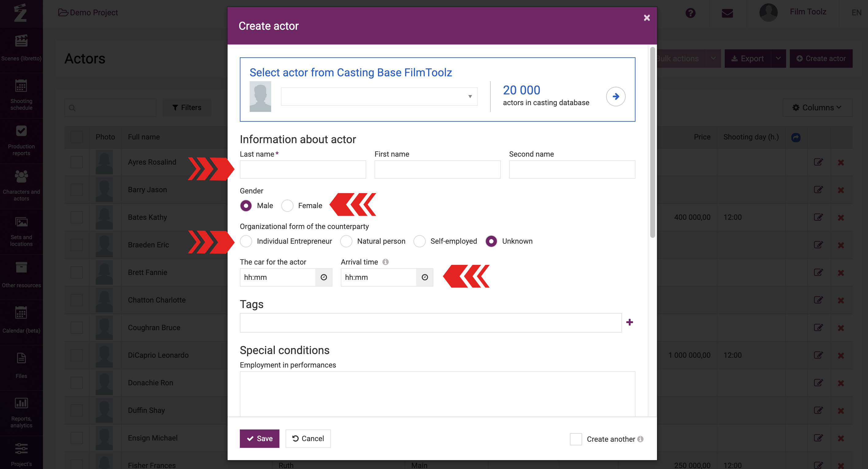868x469 pixels.
Task: Open the casting base actor dropdown
Action: click(x=379, y=97)
